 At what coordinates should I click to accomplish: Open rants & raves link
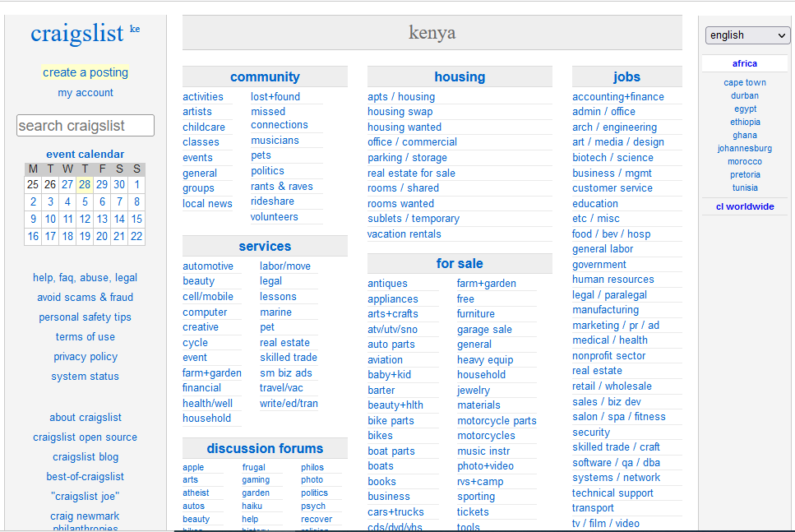282,187
